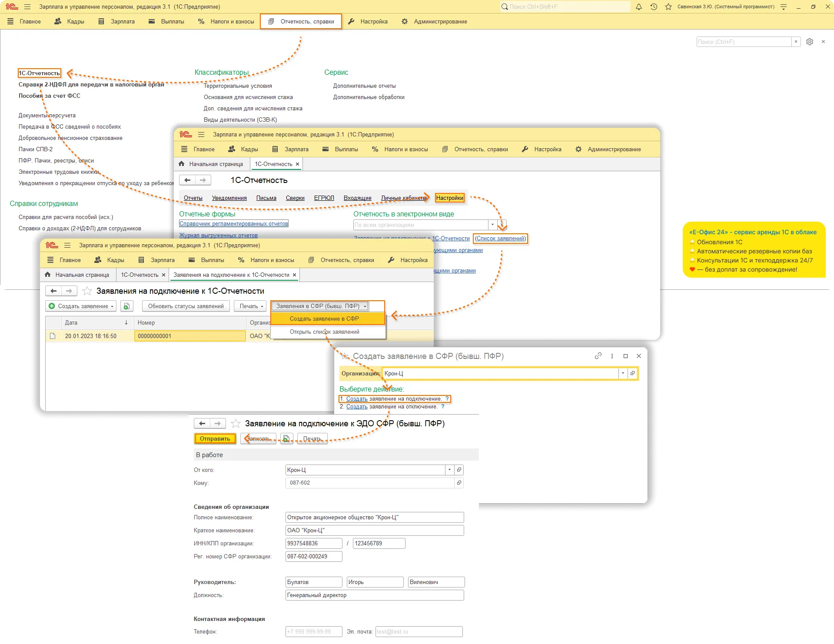Click Полное наименование field
Image resolution: width=834 pixels, height=644 pixels.
coord(374,518)
